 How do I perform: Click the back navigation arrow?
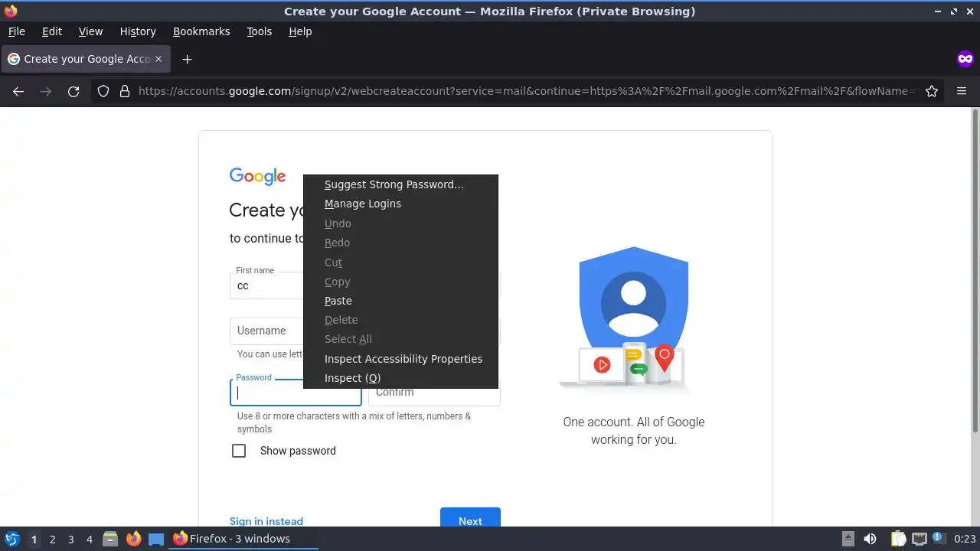(18, 91)
